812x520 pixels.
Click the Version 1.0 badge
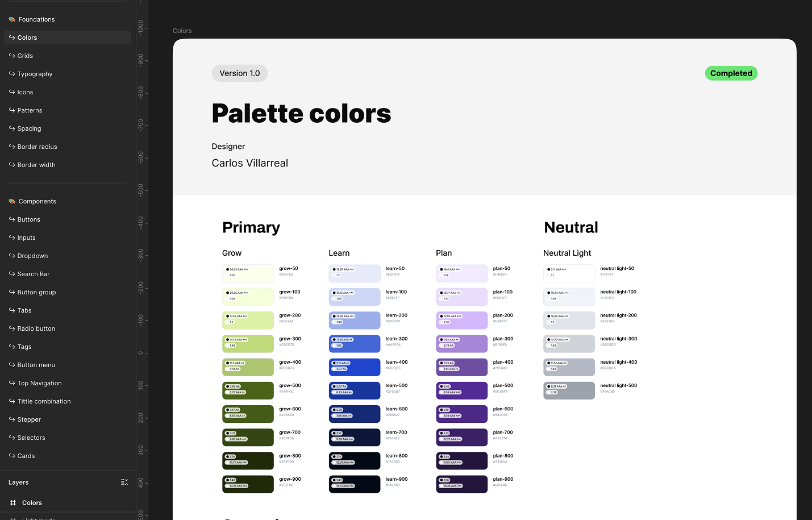tap(240, 73)
